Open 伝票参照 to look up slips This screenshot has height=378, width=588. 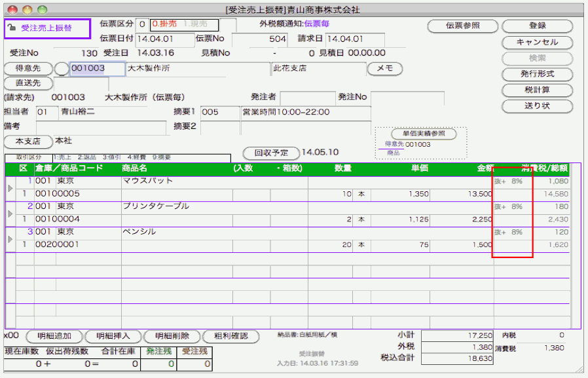tap(463, 26)
